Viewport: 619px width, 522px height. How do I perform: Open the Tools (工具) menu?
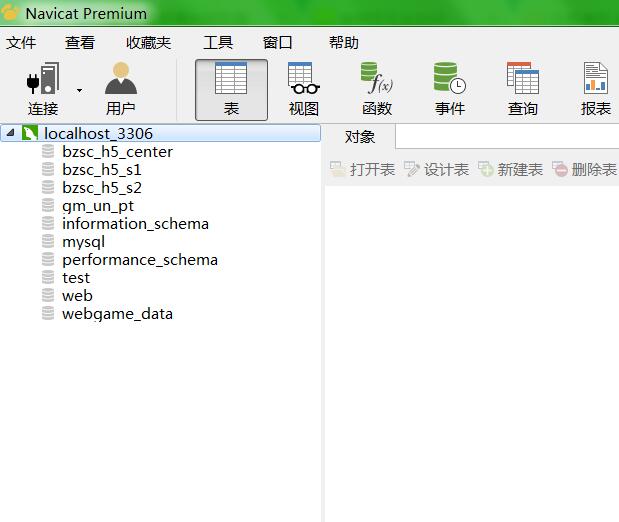(218, 42)
